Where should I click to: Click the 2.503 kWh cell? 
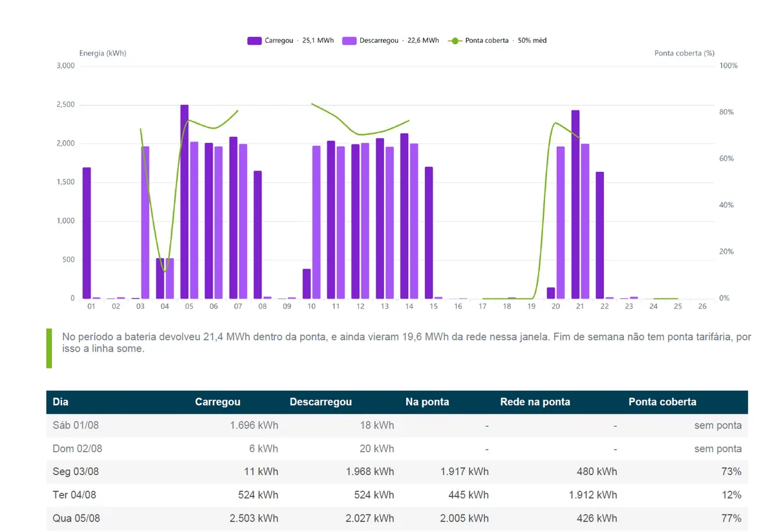254,518
